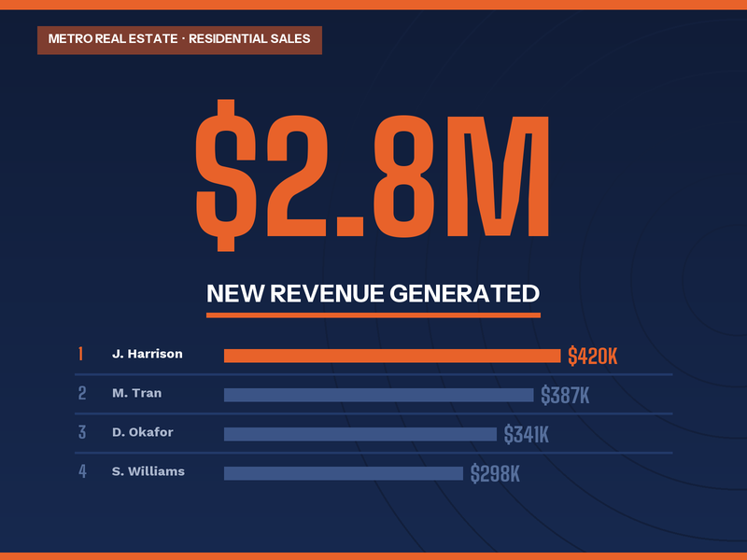Select the large $2.8M headline figure
This screenshot has height=560, width=747.
[372, 175]
